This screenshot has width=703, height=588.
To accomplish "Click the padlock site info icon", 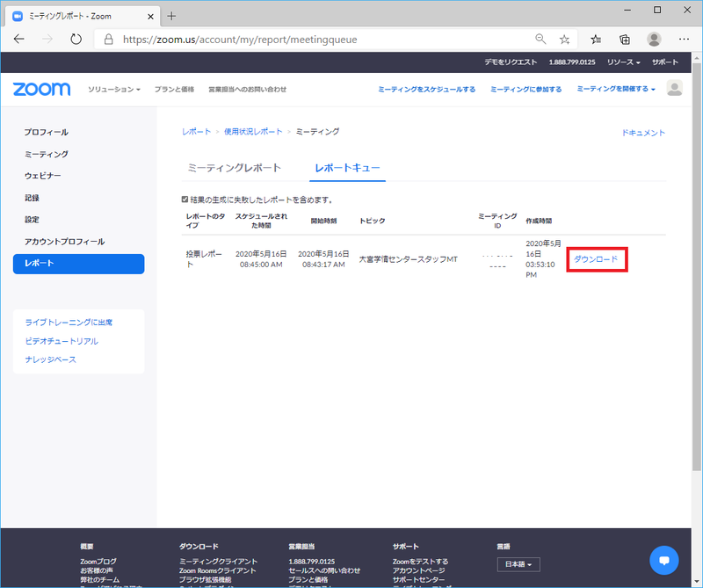I will (x=108, y=40).
